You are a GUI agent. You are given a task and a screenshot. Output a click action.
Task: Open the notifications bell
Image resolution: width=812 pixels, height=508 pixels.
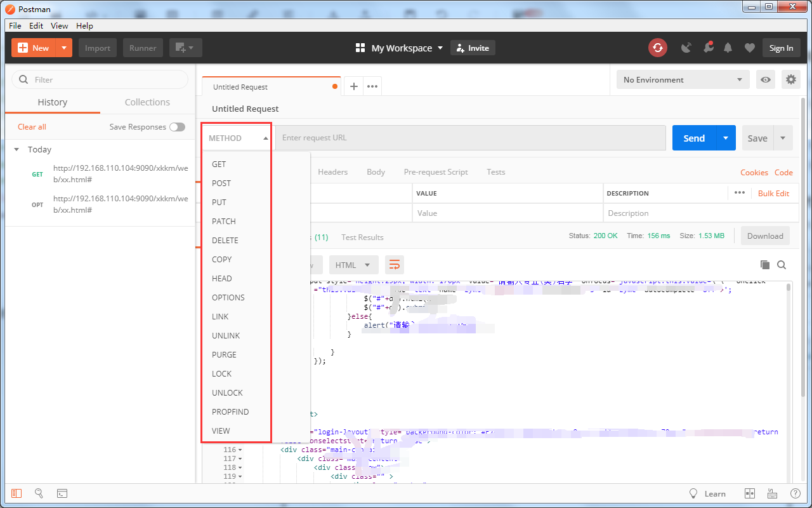pos(728,48)
